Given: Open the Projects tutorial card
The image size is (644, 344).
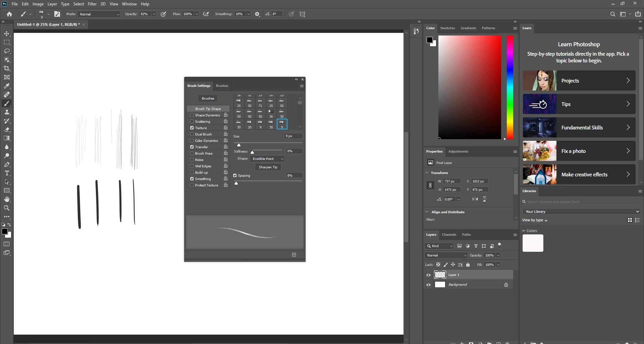Looking at the screenshot, I should click(x=579, y=80).
